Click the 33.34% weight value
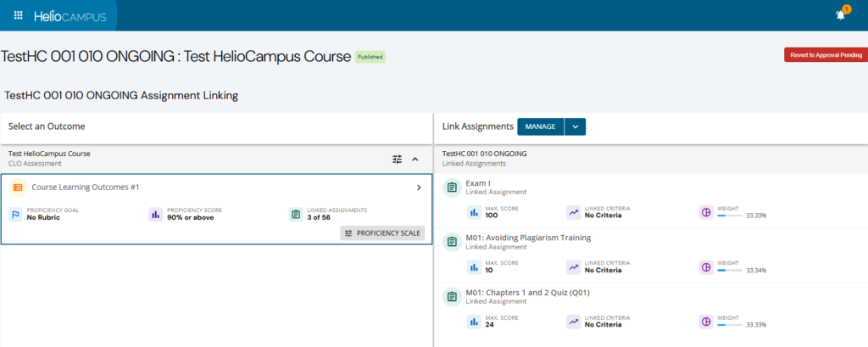Image resolution: width=868 pixels, height=347 pixels. pyautogui.click(x=757, y=271)
